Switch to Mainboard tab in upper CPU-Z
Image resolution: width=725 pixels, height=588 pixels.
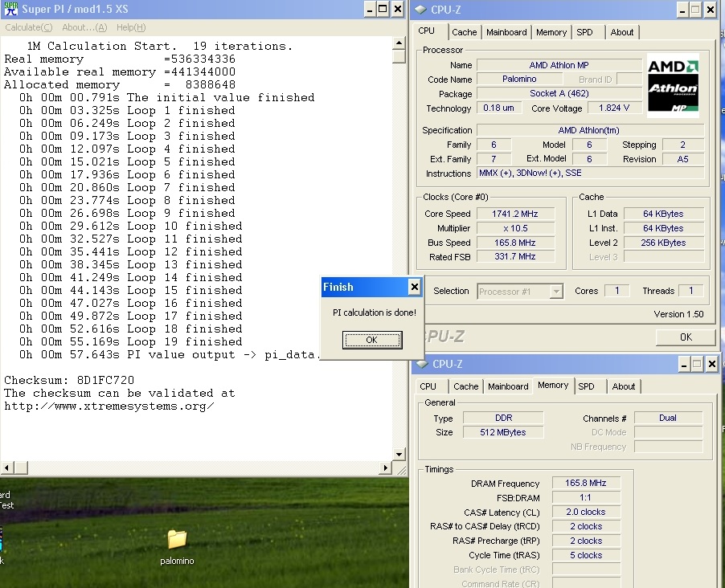pos(506,32)
